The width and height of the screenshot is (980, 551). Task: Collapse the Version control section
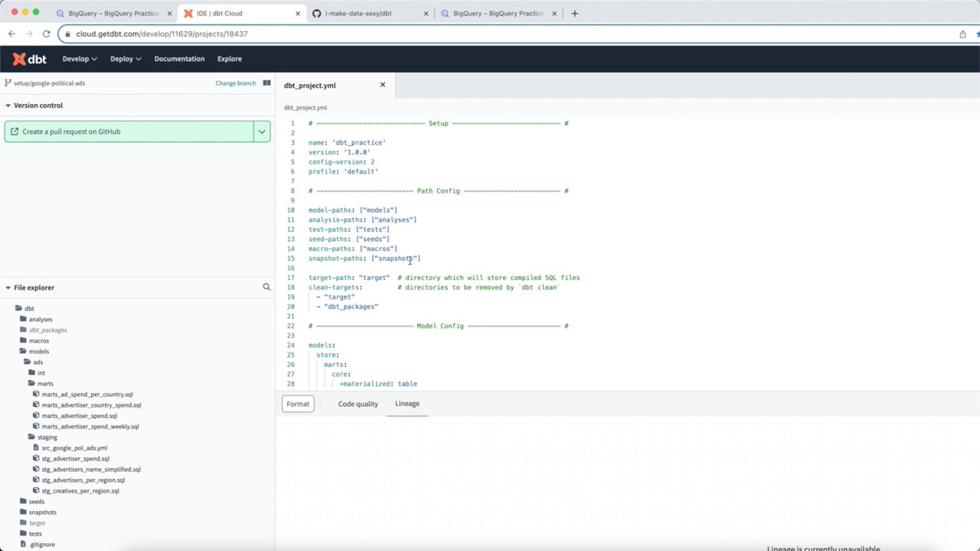8,106
